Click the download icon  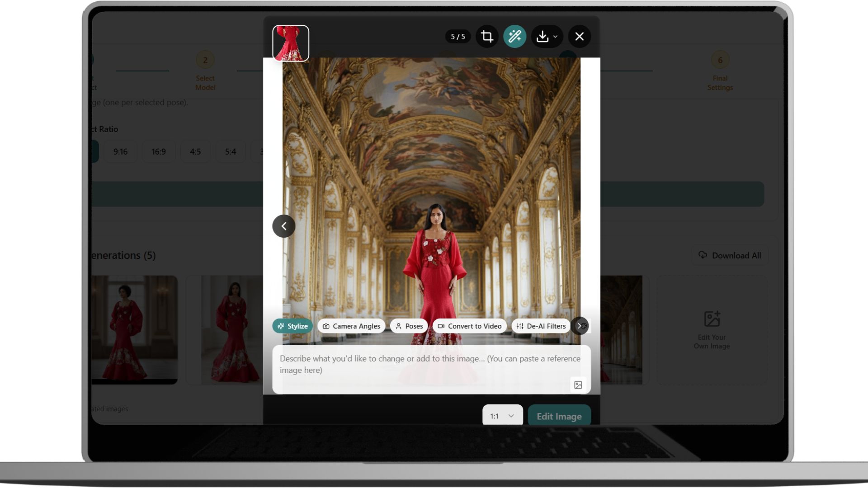click(542, 37)
